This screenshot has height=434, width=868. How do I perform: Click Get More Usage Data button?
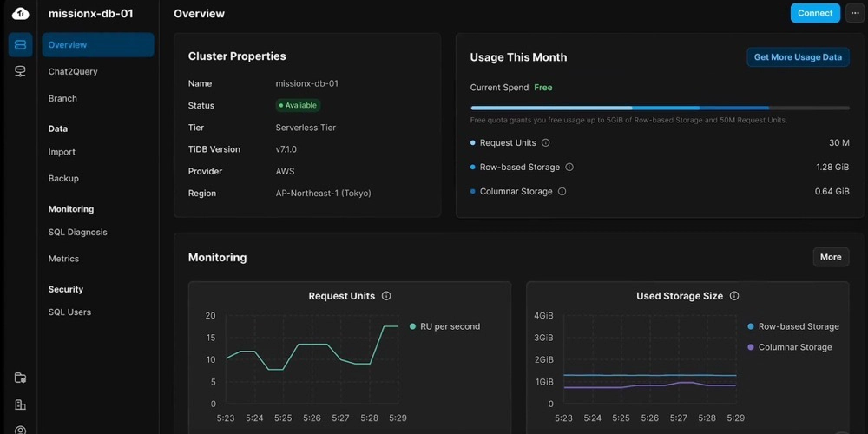tap(798, 57)
